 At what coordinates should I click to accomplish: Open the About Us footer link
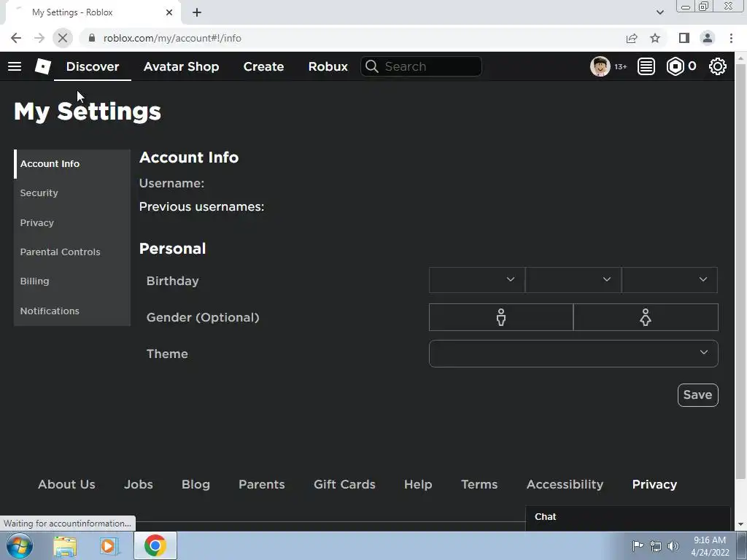tap(66, 484)
